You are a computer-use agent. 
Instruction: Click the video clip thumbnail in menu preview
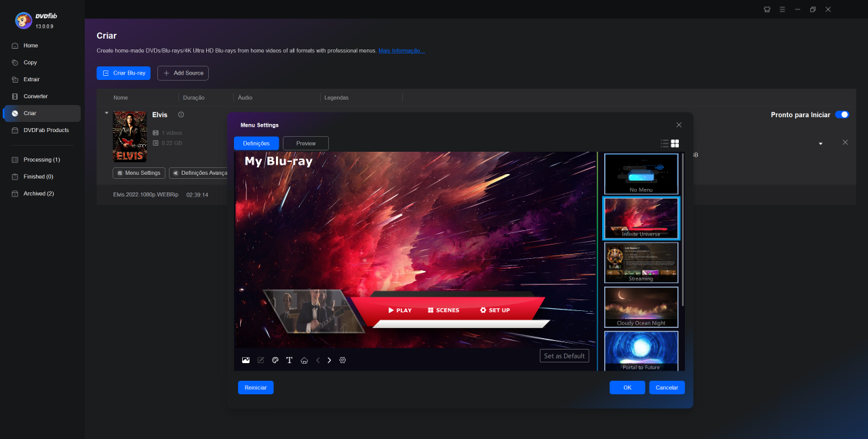pos(313,311)
